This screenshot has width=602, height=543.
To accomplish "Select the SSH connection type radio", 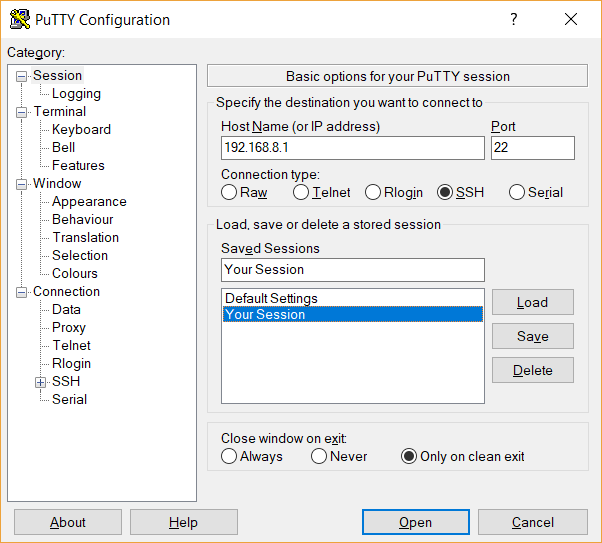I will point(445,193).
